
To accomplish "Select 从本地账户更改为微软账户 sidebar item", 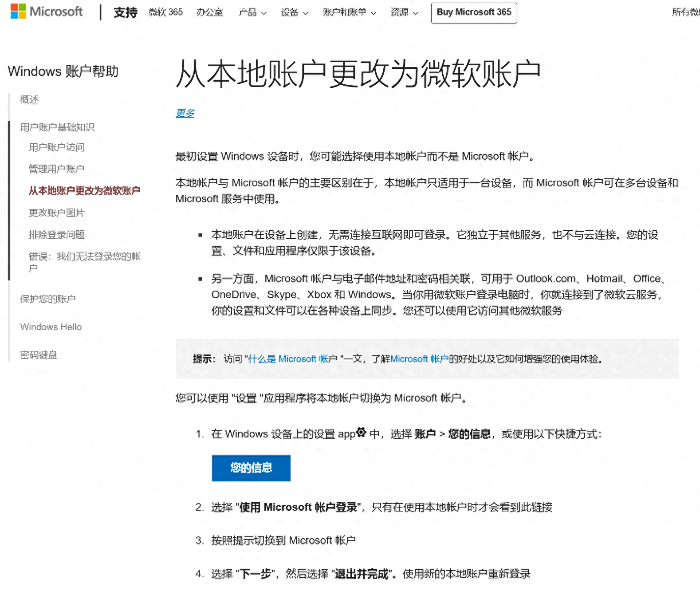I will click(x=85, y=191).
